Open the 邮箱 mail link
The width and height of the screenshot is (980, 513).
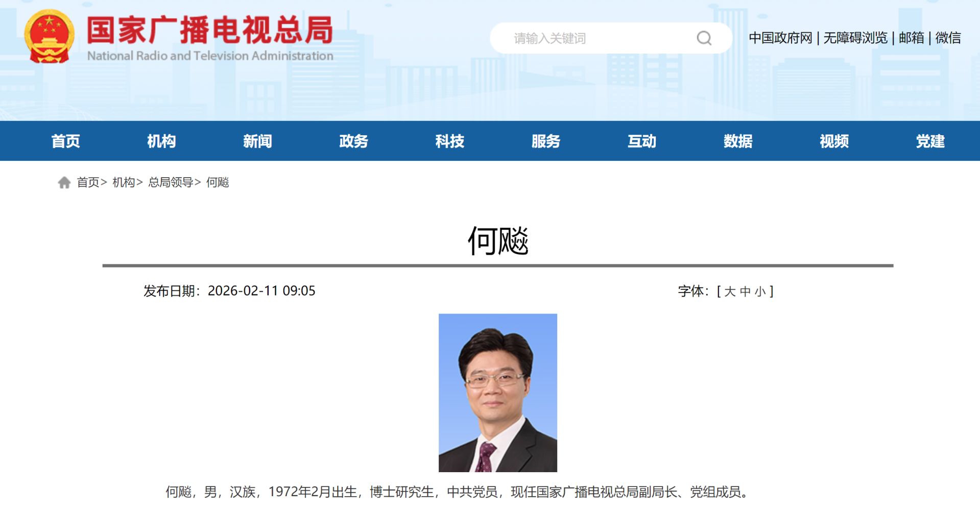912,38
